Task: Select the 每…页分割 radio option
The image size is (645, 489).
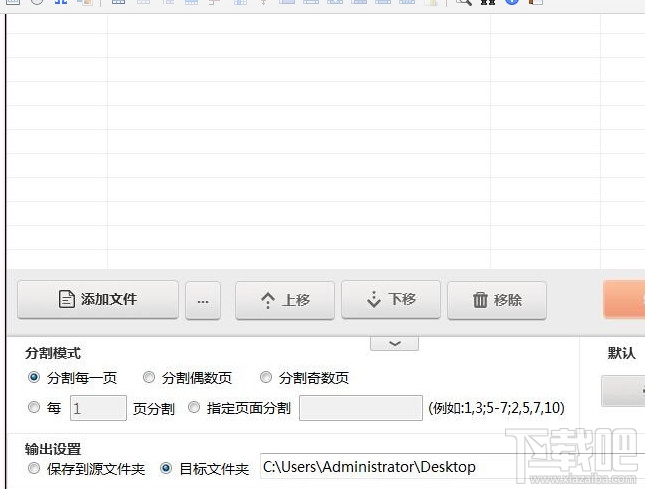Action: click(x=34, y=408)
